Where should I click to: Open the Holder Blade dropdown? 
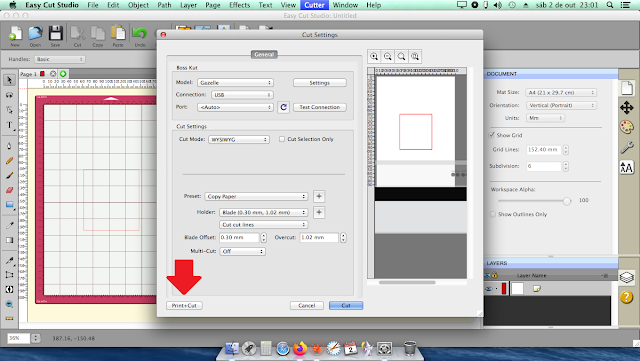264,212
